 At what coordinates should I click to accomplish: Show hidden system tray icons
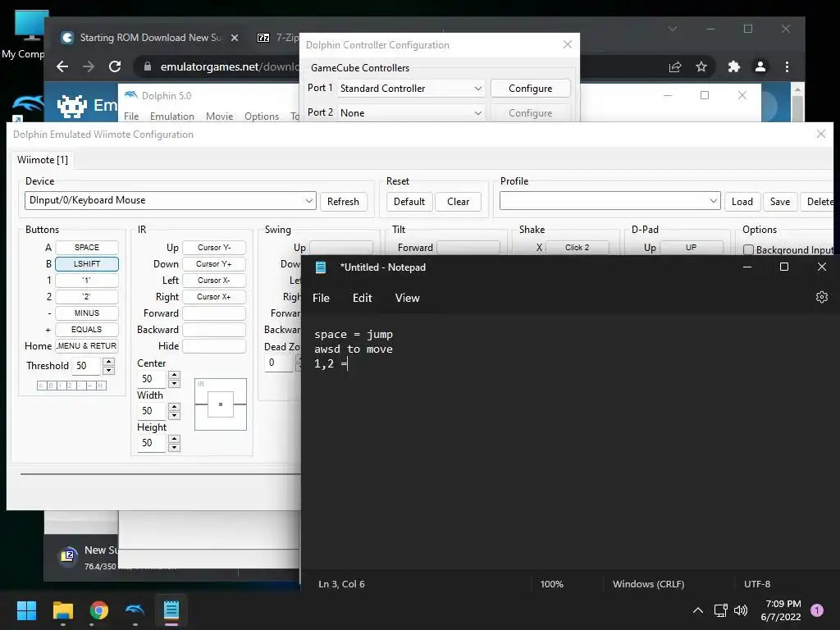pos(697,610)
